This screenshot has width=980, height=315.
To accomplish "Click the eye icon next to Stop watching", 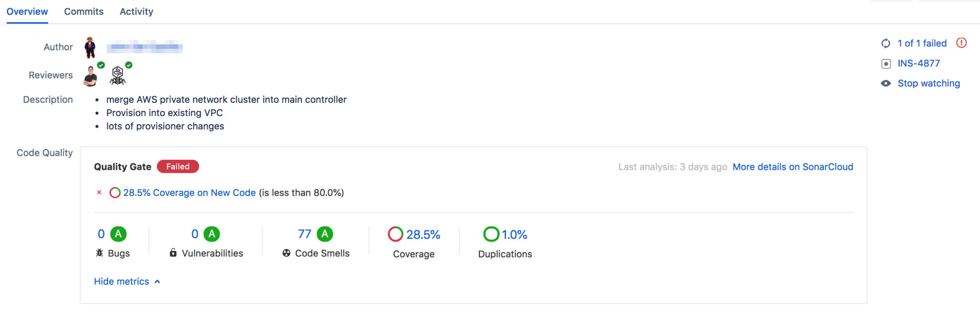I will pos(886,83).
